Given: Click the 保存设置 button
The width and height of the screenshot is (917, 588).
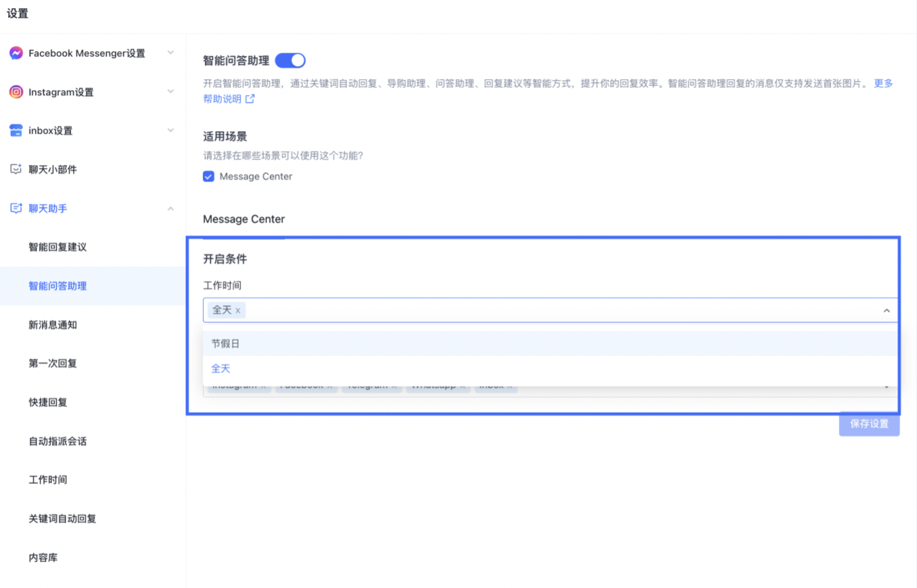Looking at the screenshot, I should click(x=869, y=424).
